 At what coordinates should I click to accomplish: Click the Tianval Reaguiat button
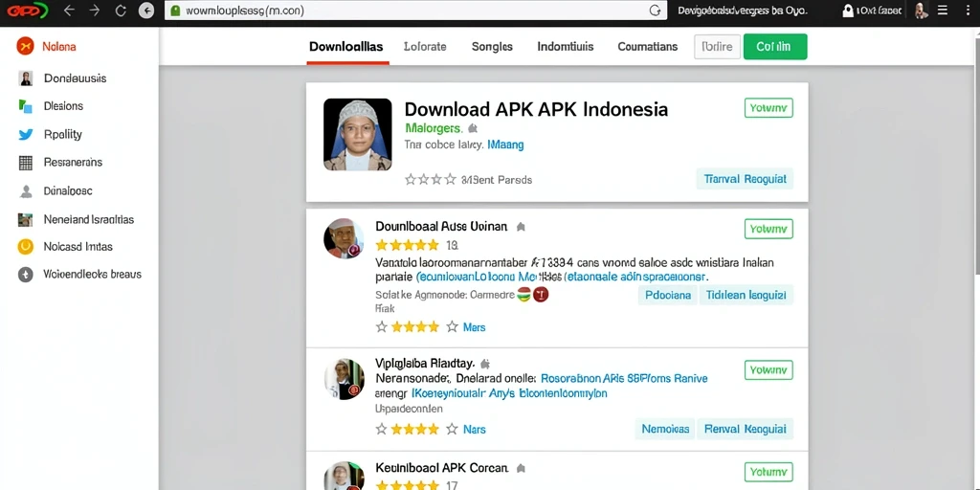(x=745, y=179)
